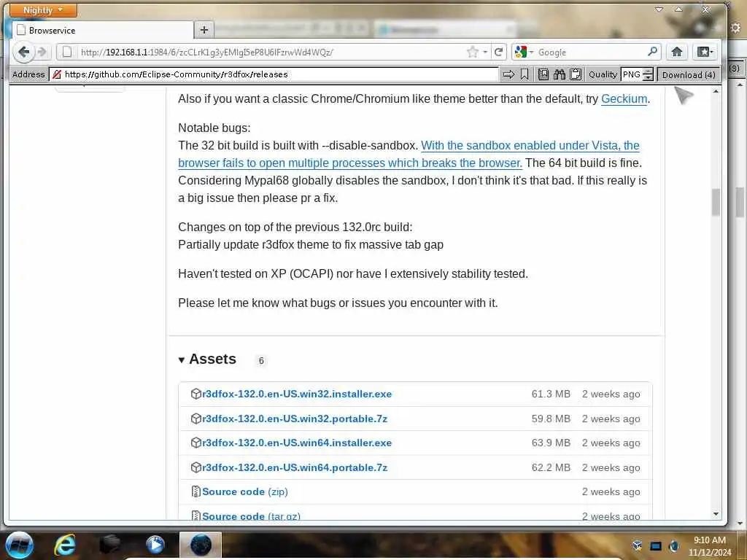Viewport: 747px width, 560px height.
Task: Reload the page with the refresh icon
Action: coord(498,52)
